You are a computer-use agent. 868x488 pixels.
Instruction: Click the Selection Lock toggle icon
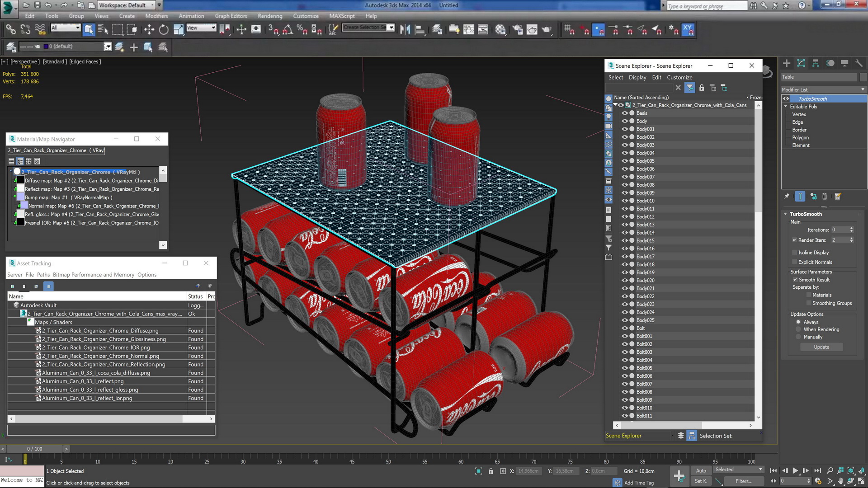[491, 471]
